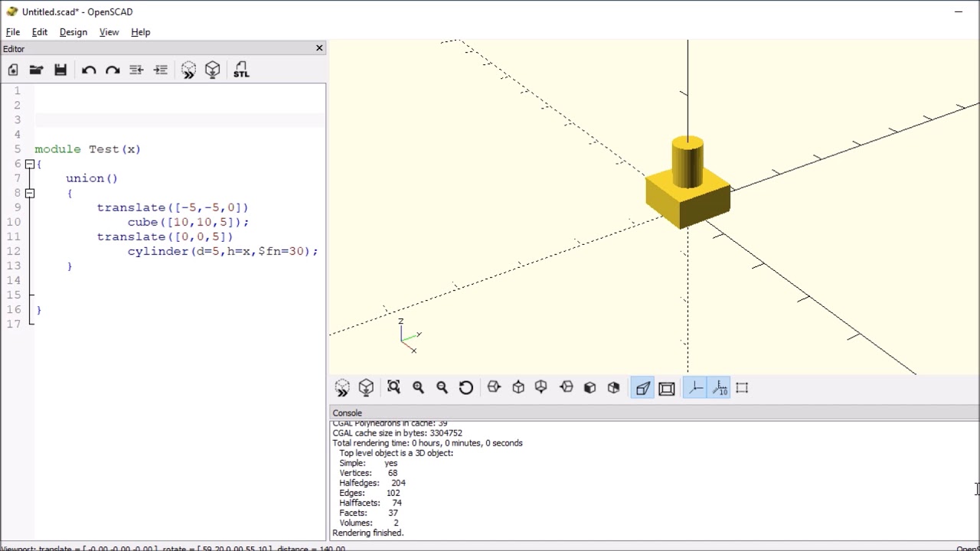980x551 pixels.
Task: Open the File menu
Action: pos(13,32)
